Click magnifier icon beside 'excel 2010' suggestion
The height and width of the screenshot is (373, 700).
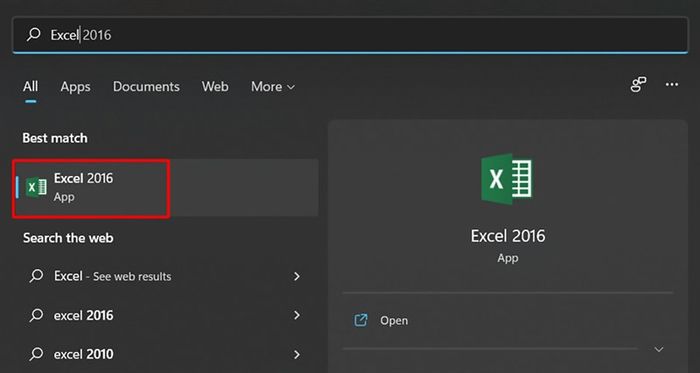36,354
